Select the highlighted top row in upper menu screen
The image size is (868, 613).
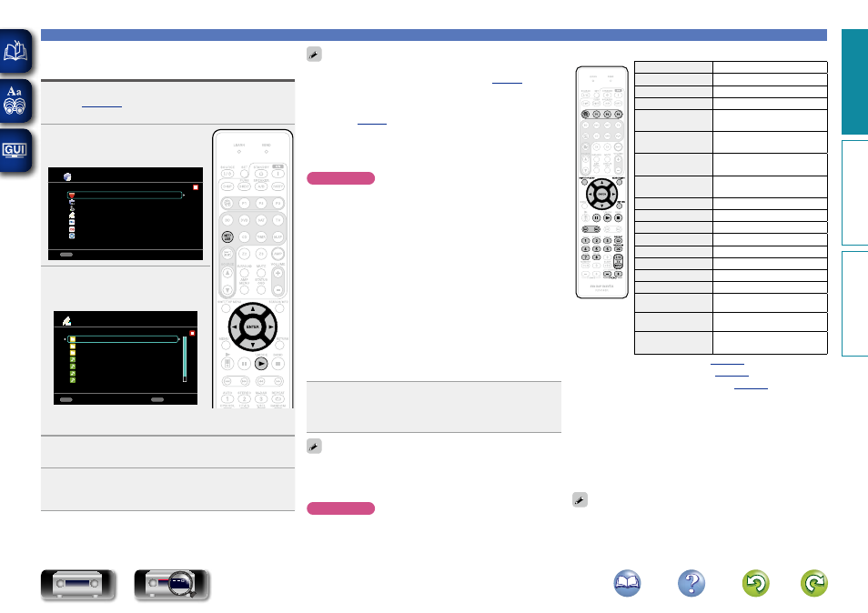[126, 195]
